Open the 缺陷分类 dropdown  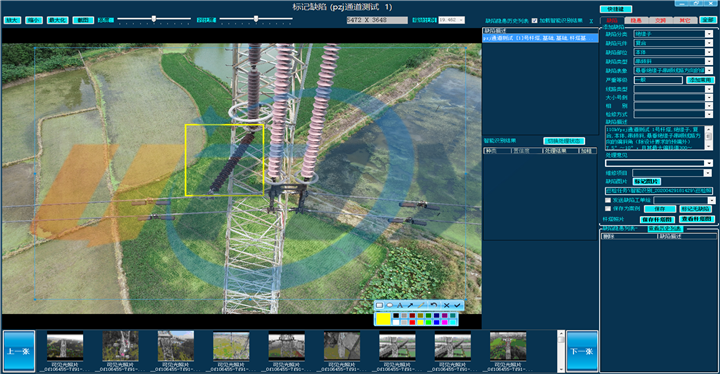click(x=673, y=34)
